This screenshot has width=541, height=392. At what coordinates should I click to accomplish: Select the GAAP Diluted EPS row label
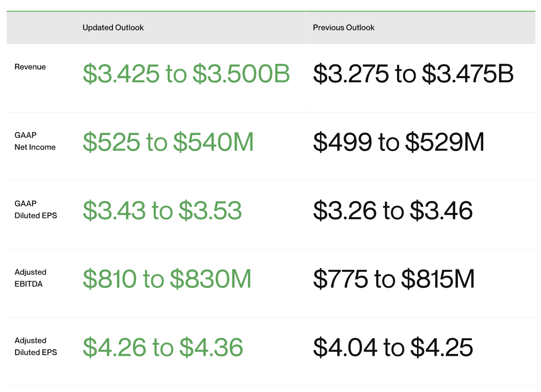tap(36, 210)
